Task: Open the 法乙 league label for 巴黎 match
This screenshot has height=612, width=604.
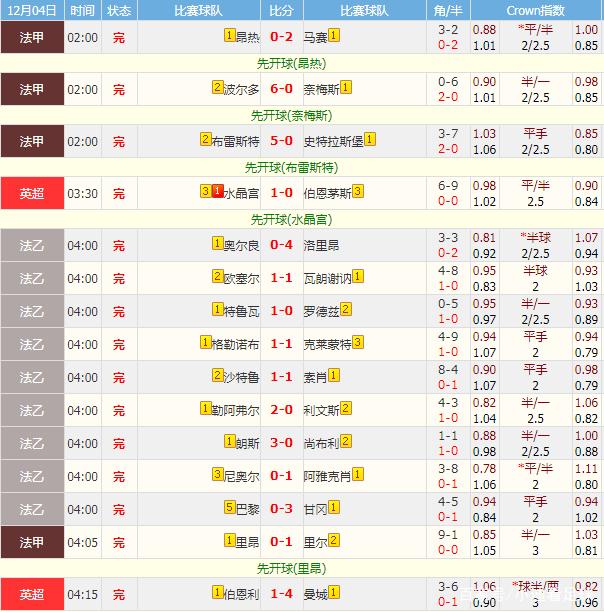Action: click(x=32, y=509)
